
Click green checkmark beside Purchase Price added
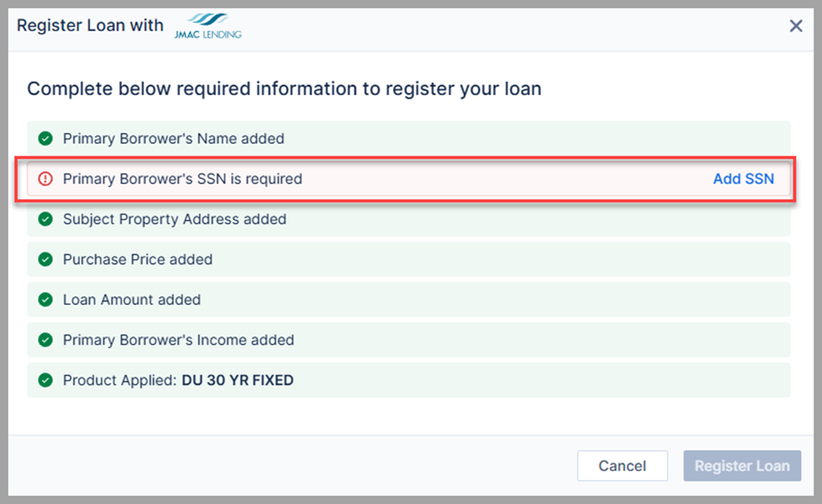tap(46, 260)
